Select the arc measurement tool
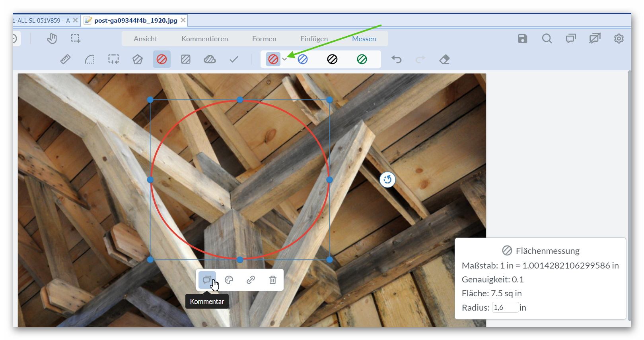The width and height of the screenshot is (644, 340). [89, 60]
